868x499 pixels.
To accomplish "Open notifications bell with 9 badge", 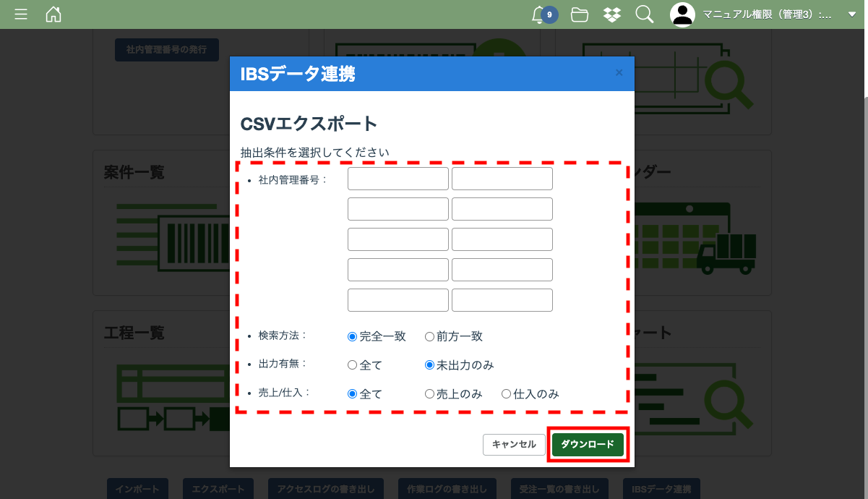I will point(538,14).
